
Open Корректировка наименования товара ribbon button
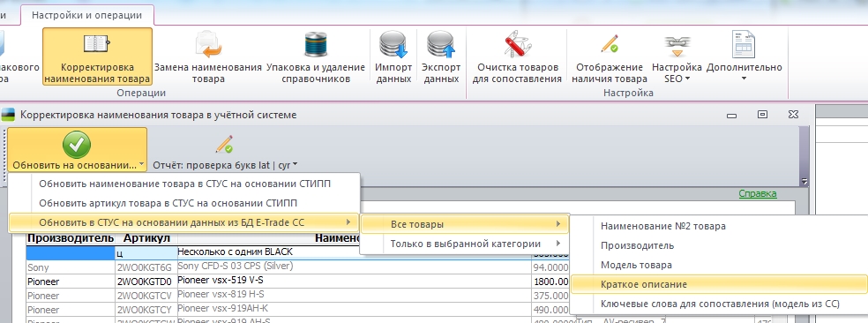click(97, 56)
